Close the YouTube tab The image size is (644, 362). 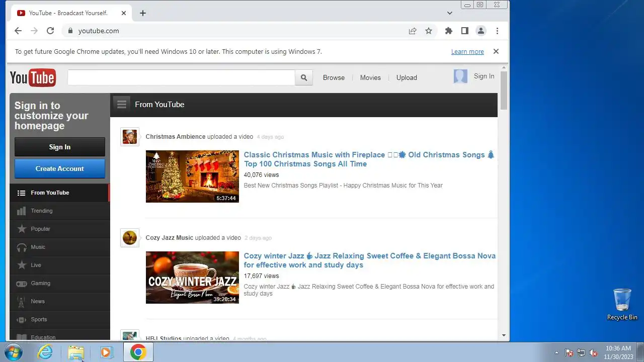coord(124,13)
